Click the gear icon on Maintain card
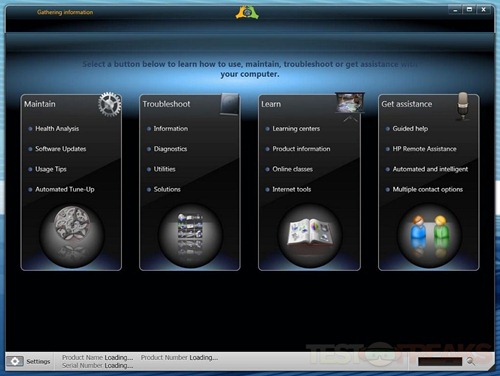Viewport: 500px width, 376px height. (110, 104)
